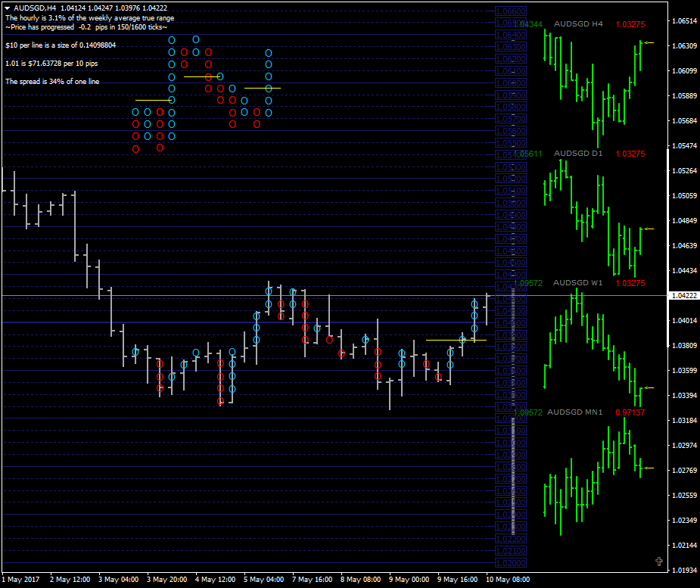Click the cross icon in chart's bottom-right corner

coord(659,562)
